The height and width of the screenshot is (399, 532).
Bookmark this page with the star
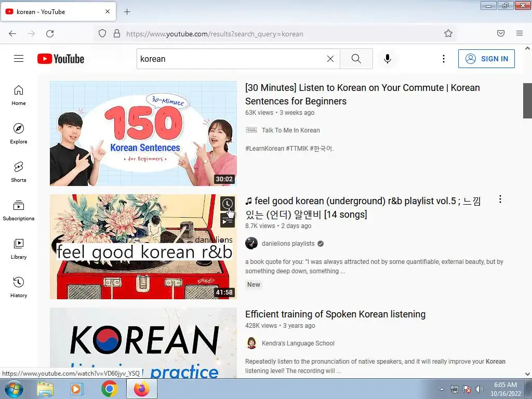[x=448, y=34]
